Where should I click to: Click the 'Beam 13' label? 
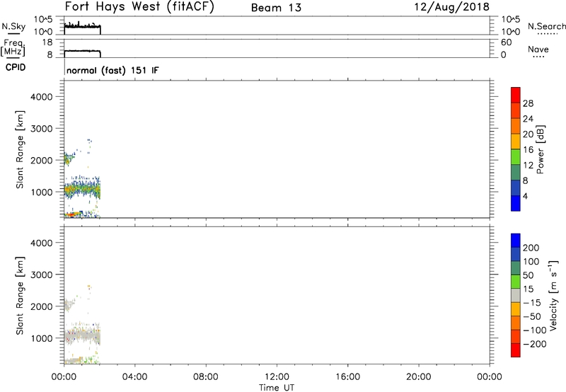276,8
